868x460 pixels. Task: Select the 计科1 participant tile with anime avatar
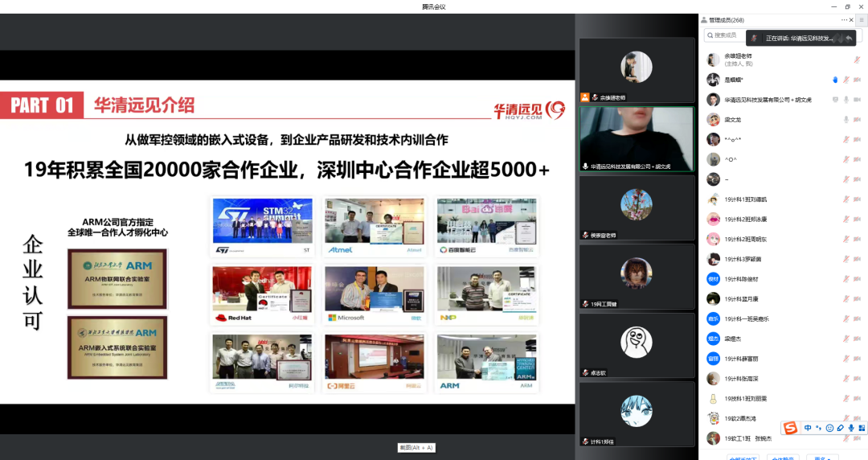coord(637,413)
